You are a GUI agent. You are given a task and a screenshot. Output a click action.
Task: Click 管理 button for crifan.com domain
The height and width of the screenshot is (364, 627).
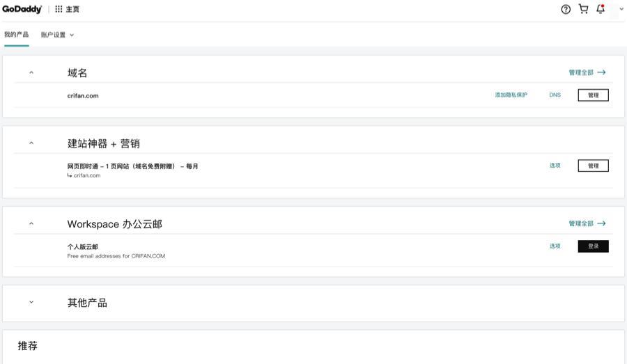click(x=593, y=95)
